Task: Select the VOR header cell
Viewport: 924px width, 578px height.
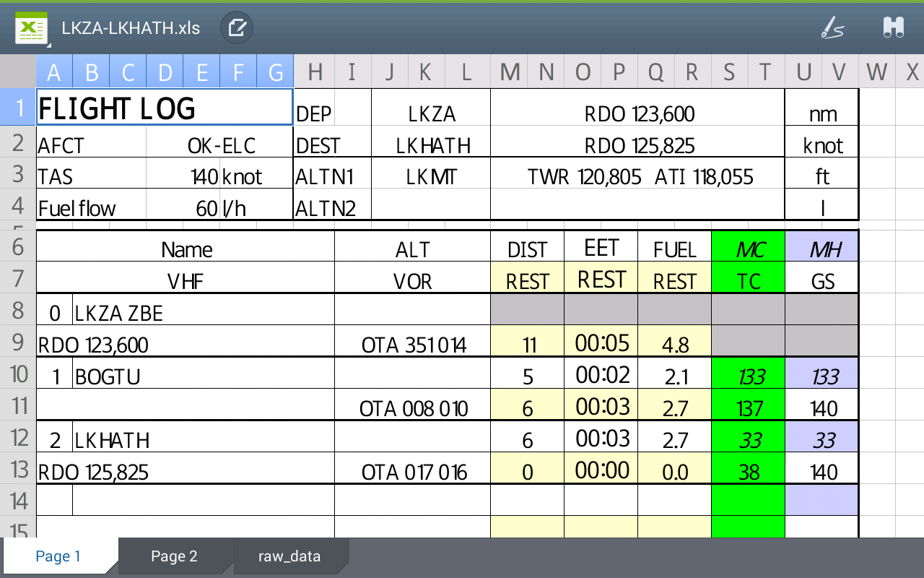Action: [413, 279]
